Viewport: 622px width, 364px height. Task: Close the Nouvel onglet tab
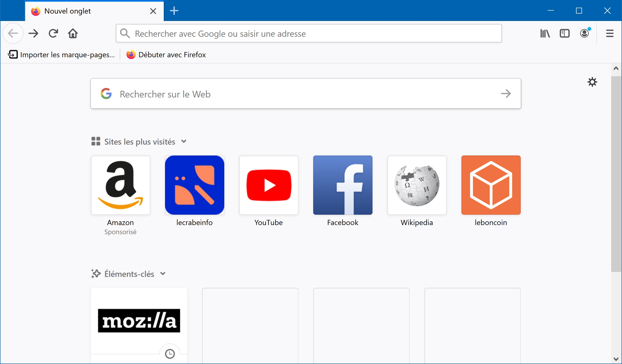click(153, 11)
